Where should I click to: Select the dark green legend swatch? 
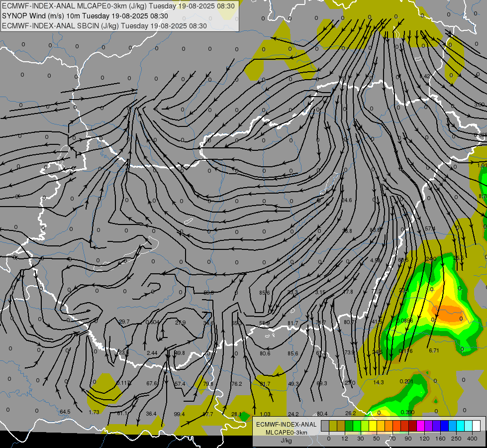(349, 426)
